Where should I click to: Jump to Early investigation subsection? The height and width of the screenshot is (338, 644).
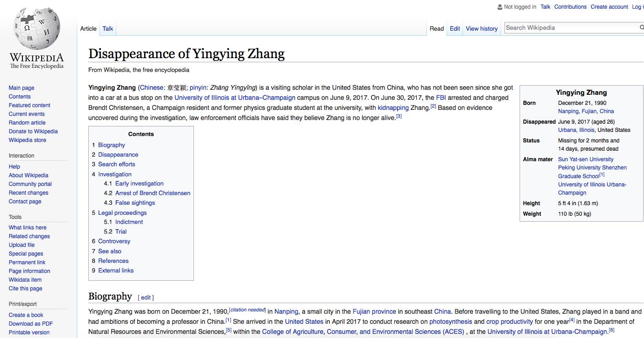pyautogui.click(x=139, y=184)
